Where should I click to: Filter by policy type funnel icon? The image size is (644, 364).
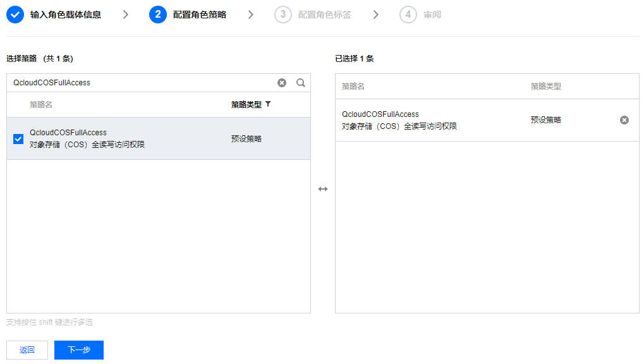point(268,104)
